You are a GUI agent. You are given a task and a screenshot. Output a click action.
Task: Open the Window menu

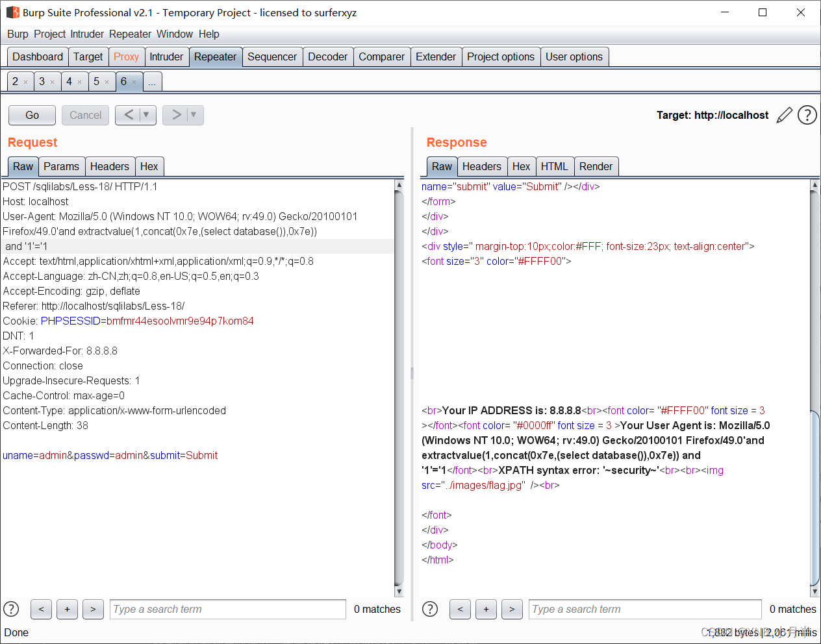tap(175, 34)
